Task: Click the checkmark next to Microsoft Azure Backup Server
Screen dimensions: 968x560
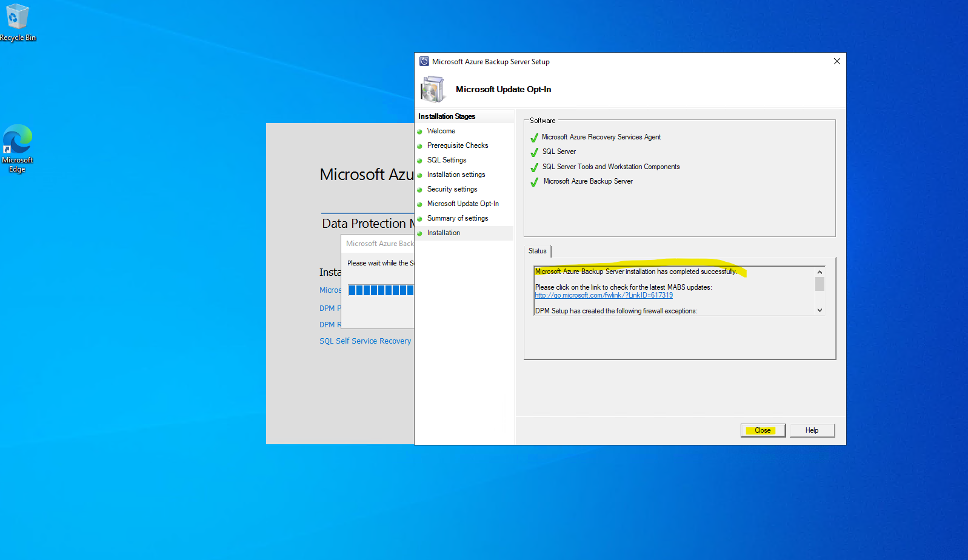Action: click(x=534, y=182)
